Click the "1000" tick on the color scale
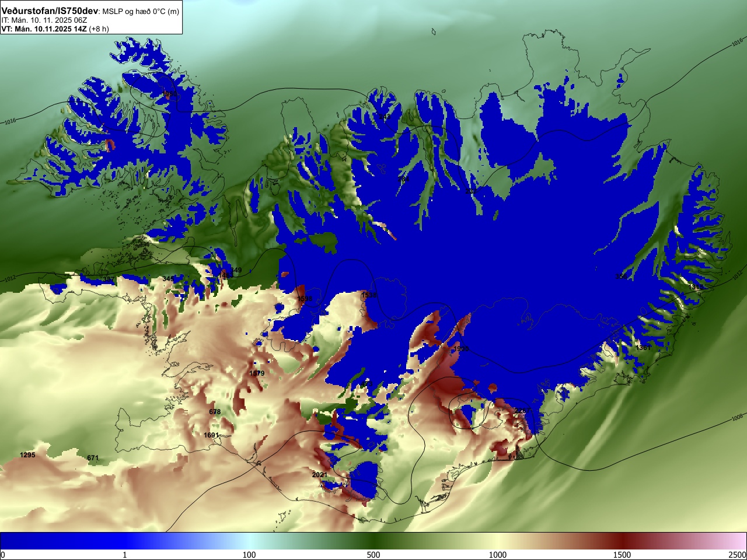 (498, 555)
